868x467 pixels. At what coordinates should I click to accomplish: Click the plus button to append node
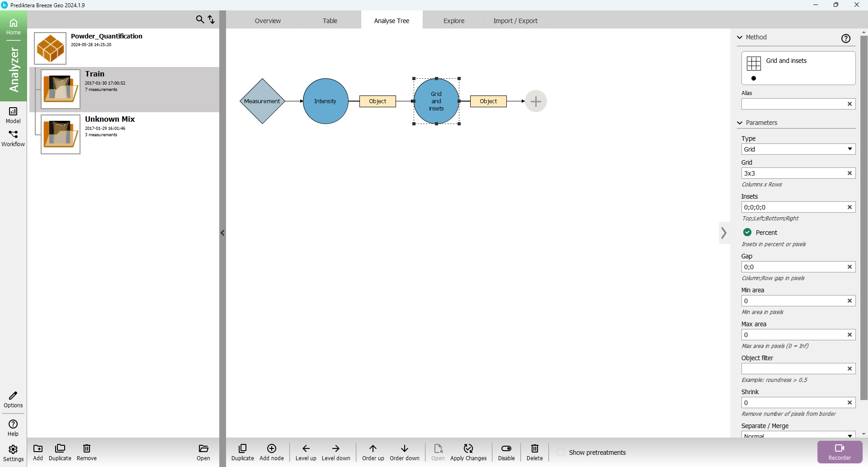(536, 101)
